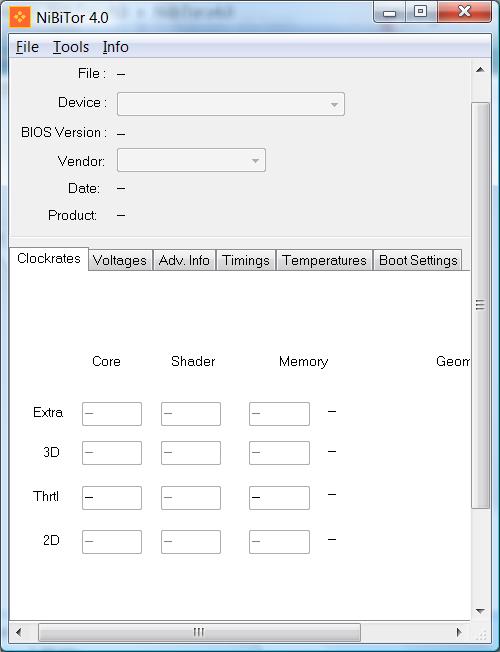The image size is (500, 652).
Task: Click the Thrtl Core clock field
Action: click(x=112, y=498)
